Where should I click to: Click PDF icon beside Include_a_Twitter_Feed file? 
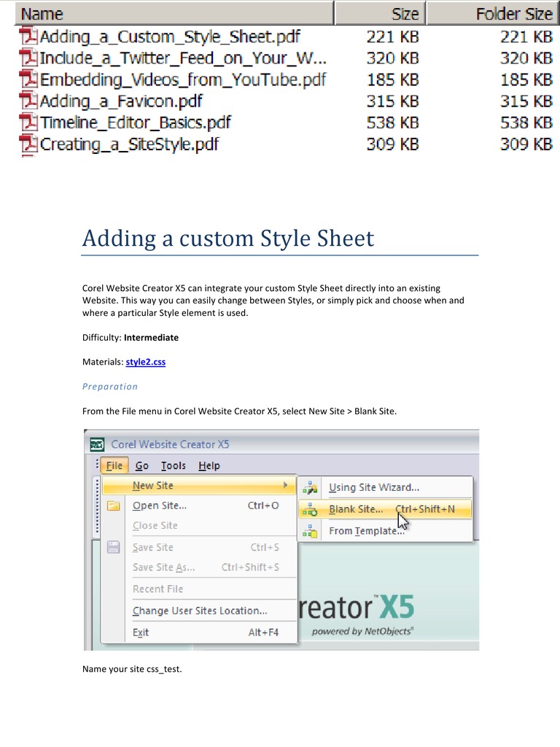point(28,58)
